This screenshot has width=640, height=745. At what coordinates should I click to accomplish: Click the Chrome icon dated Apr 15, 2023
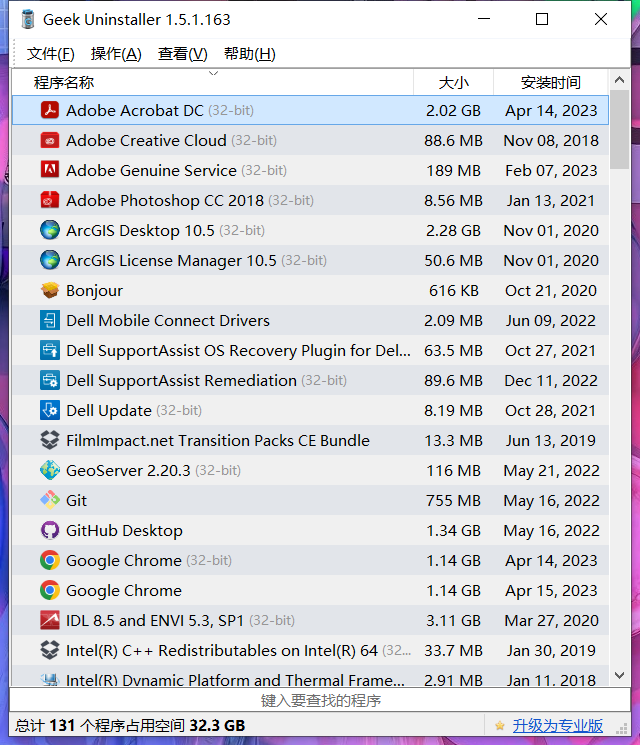(50, 590)
